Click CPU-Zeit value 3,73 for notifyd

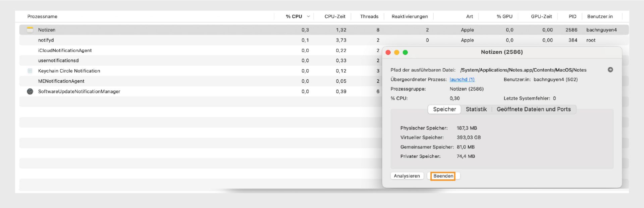341,40
